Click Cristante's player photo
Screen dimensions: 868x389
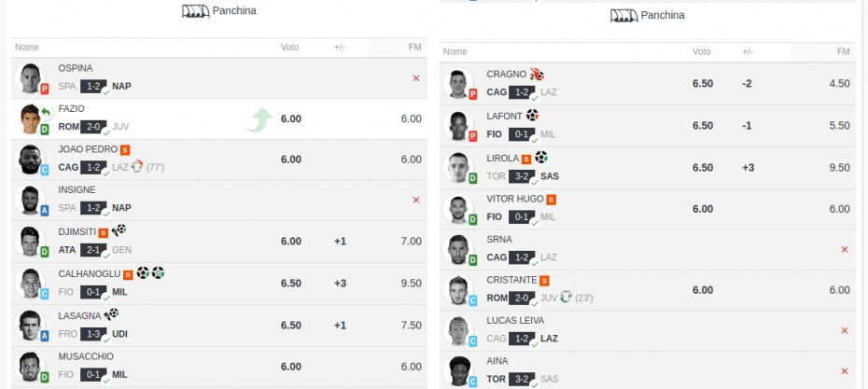458,289
